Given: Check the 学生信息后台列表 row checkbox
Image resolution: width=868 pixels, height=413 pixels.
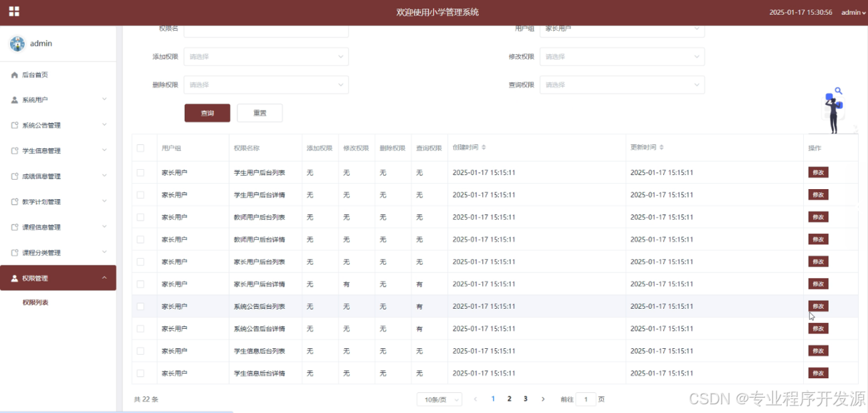Looking at the screenshot, I should click(140, 351).
